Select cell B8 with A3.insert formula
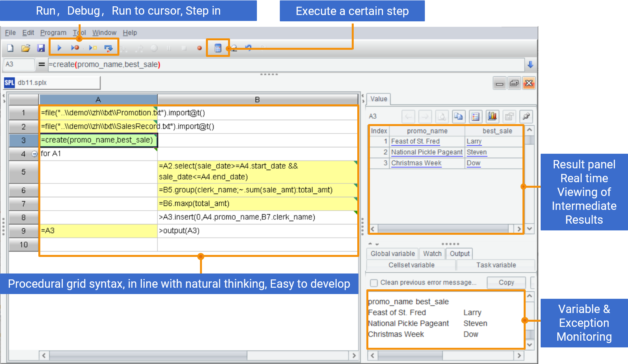The width and height of the screenshot is (628, 364). (257, 217)
